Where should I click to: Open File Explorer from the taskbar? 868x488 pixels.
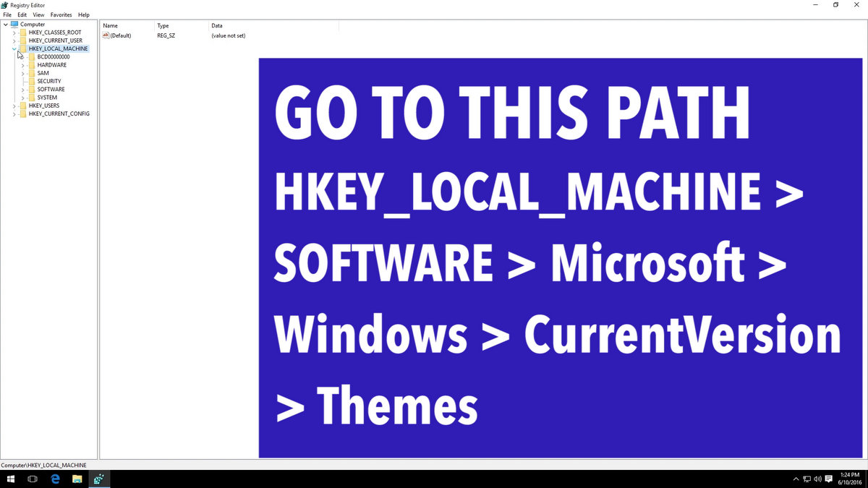tap(77, 479)
